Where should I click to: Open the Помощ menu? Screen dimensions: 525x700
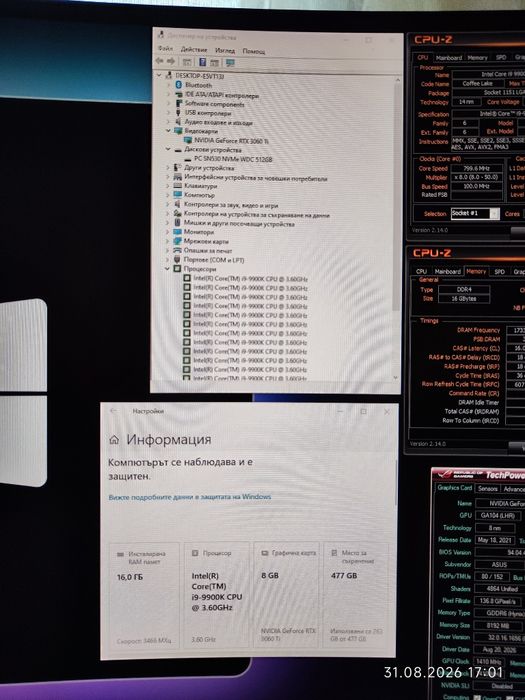pyautogui.click(x=254, y=51)
